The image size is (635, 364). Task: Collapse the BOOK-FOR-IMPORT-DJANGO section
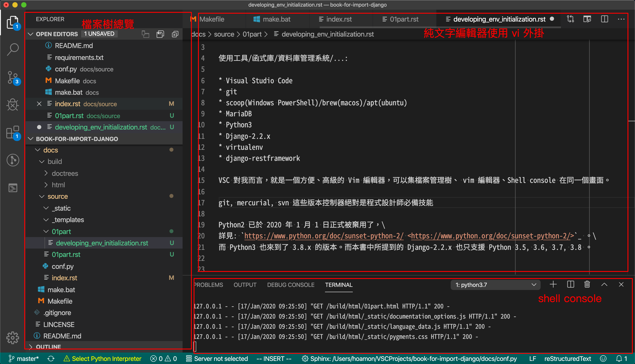tap(31, 139)
